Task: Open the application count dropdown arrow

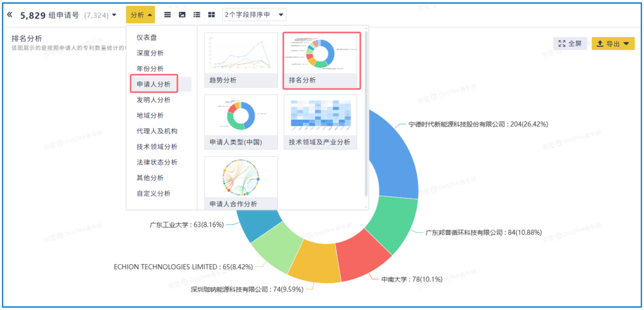Action: coord(114,15)
